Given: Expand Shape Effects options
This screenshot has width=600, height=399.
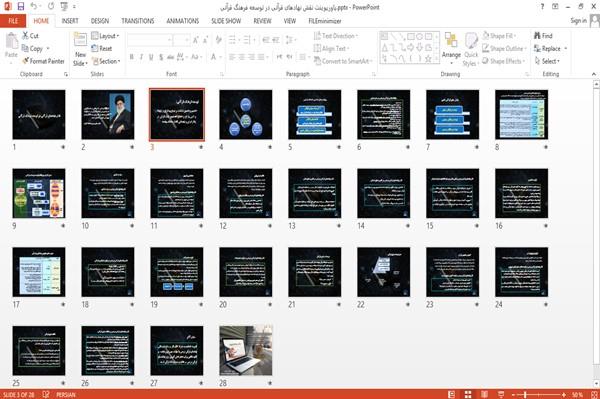Looking at the screenshot, I should tap(503, 61).
